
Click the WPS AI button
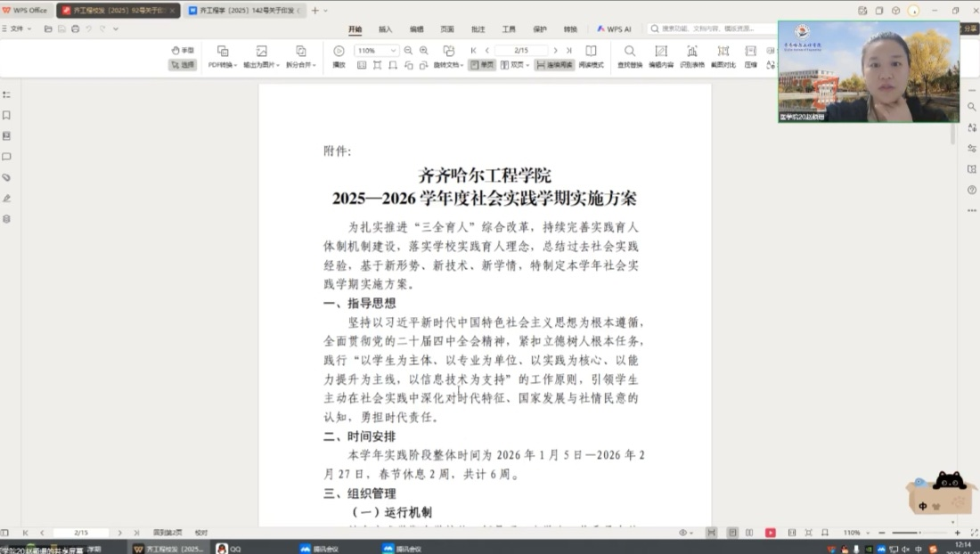614,29
